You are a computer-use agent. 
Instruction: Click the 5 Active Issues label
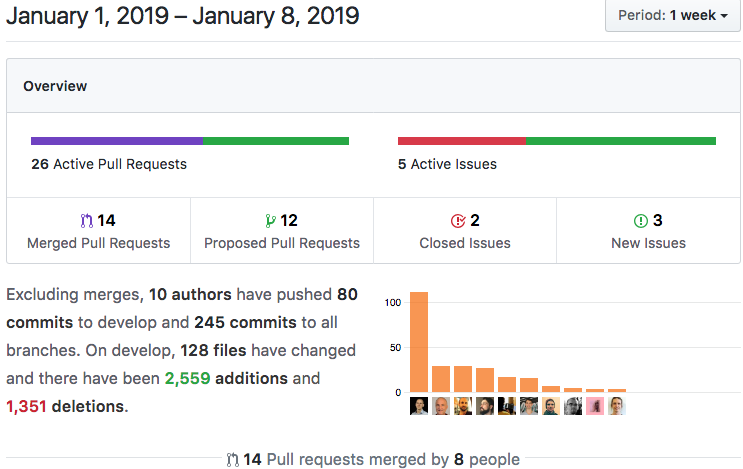(x=447, y=164)
